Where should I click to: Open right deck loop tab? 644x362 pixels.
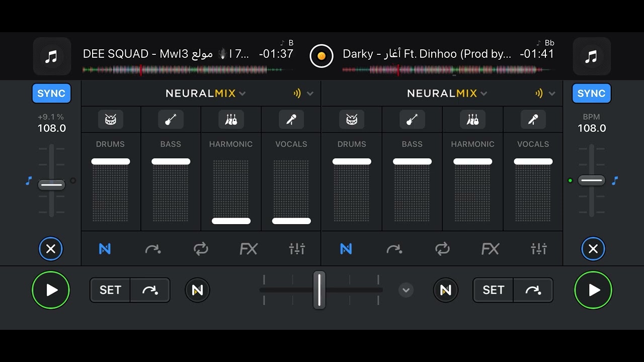coord(442,248)
